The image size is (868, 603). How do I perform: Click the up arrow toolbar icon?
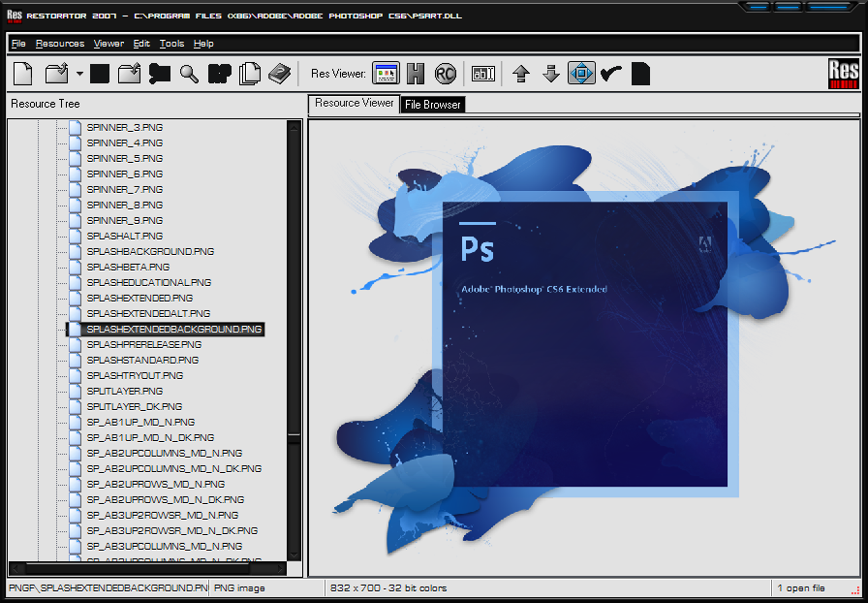point(521,74)
